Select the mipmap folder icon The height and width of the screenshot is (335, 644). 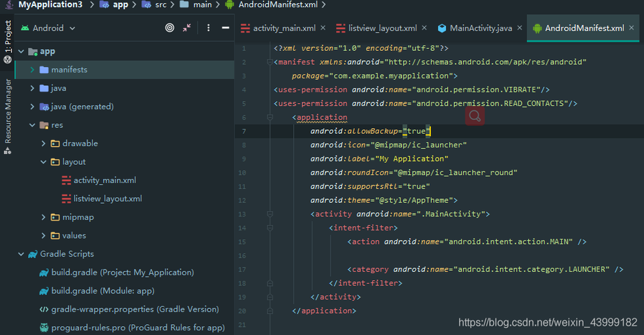55,217
